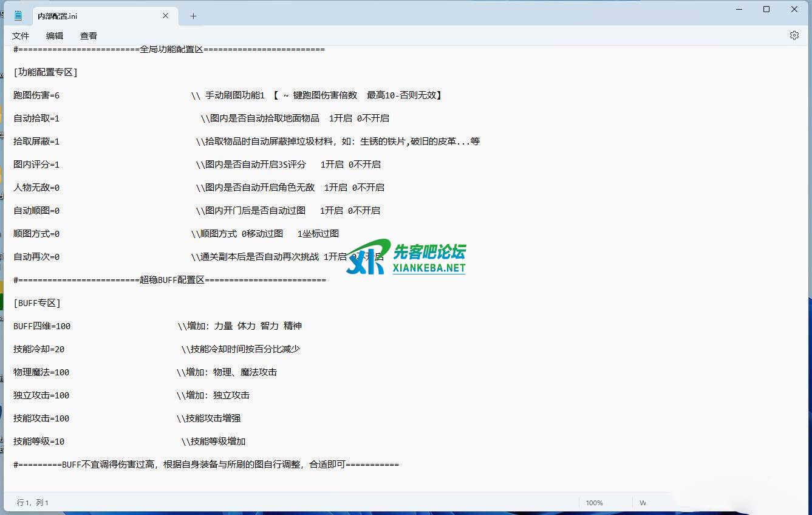Maximize the Notepad window

pyautogui.click(x=766, y=9)
